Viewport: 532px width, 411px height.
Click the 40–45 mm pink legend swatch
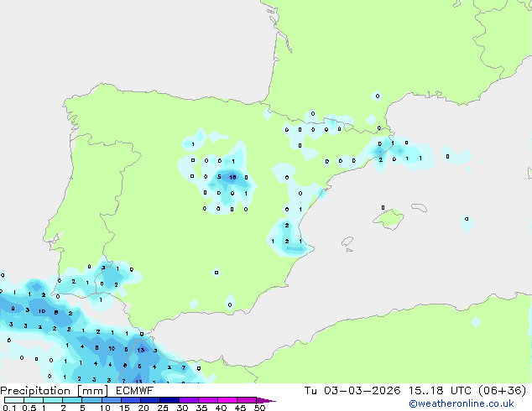227,400
